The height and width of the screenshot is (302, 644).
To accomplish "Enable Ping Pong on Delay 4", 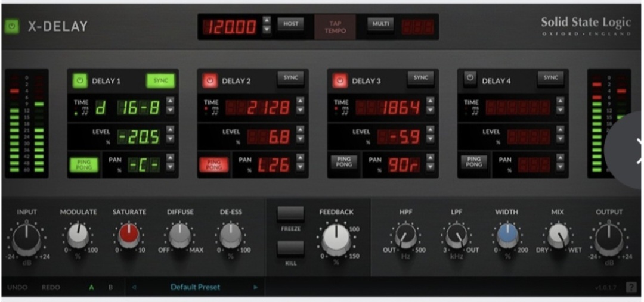I will [473, 161].
